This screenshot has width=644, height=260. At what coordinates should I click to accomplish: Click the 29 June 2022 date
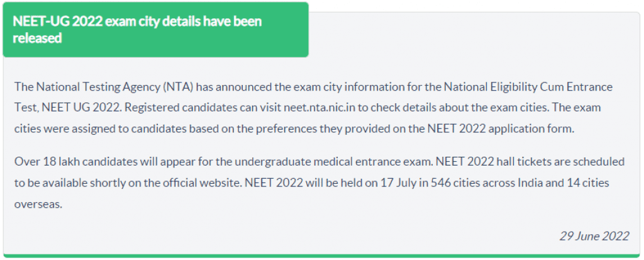[x=594, y=236]
